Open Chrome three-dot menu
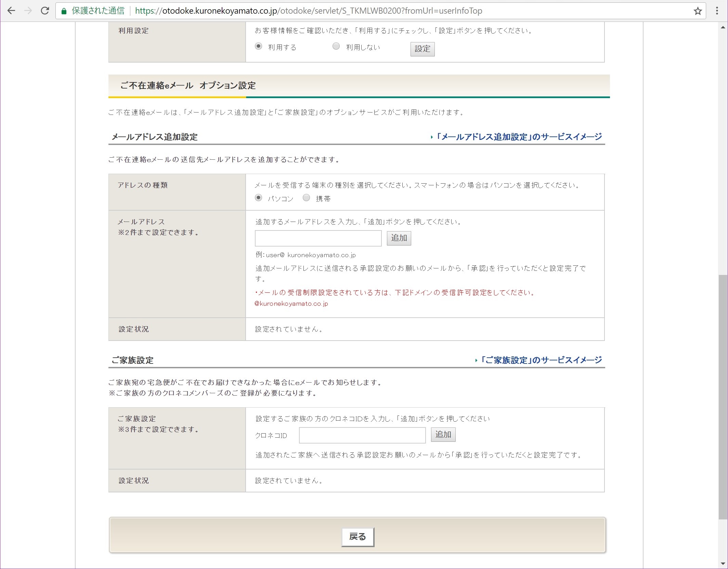Viewport: 728px width, 569px height. pos(717,11)
